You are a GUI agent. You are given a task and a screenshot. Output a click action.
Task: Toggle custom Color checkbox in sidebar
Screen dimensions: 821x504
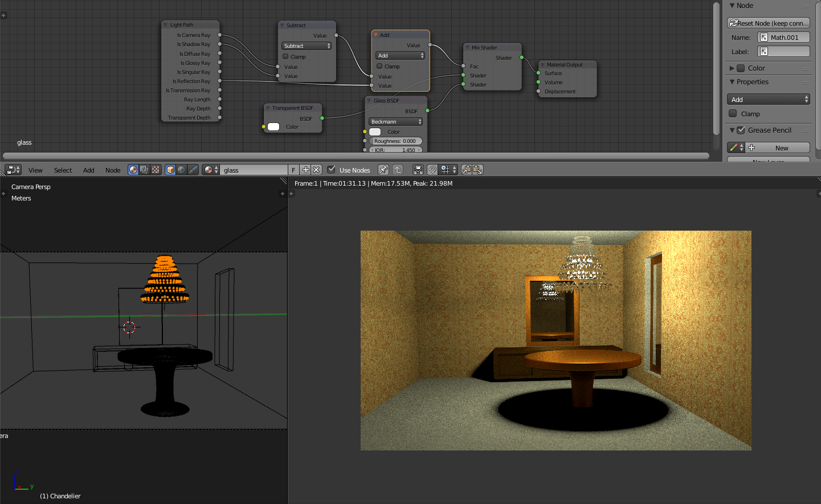click(x=741, y=68)
